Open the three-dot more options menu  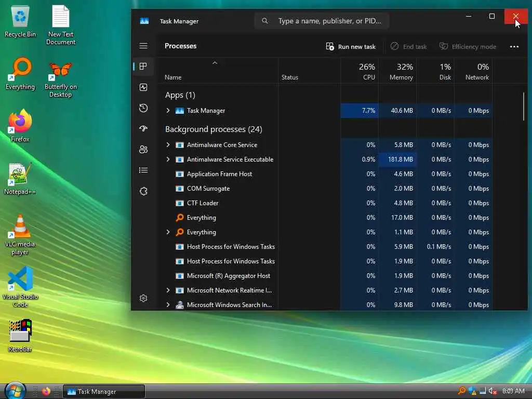(x=514, y=47)
